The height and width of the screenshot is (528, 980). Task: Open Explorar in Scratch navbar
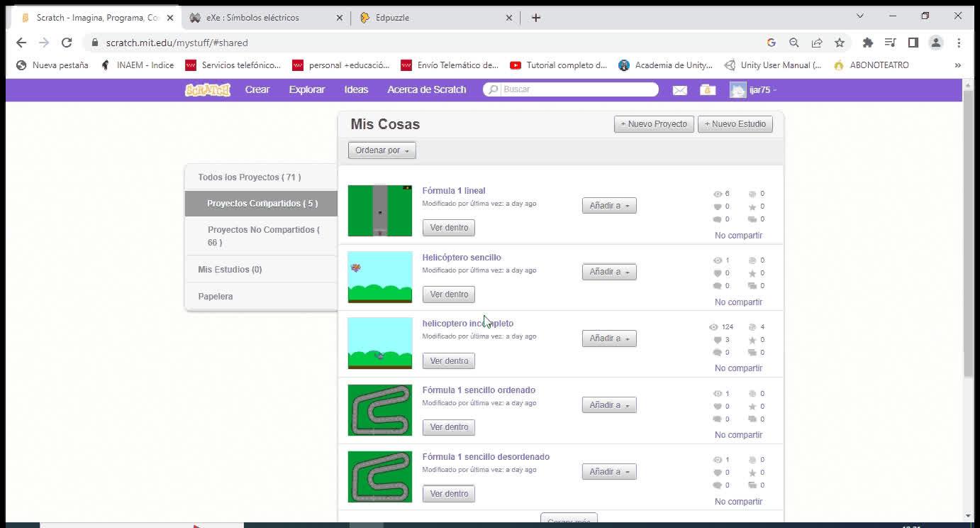point(307,89)
